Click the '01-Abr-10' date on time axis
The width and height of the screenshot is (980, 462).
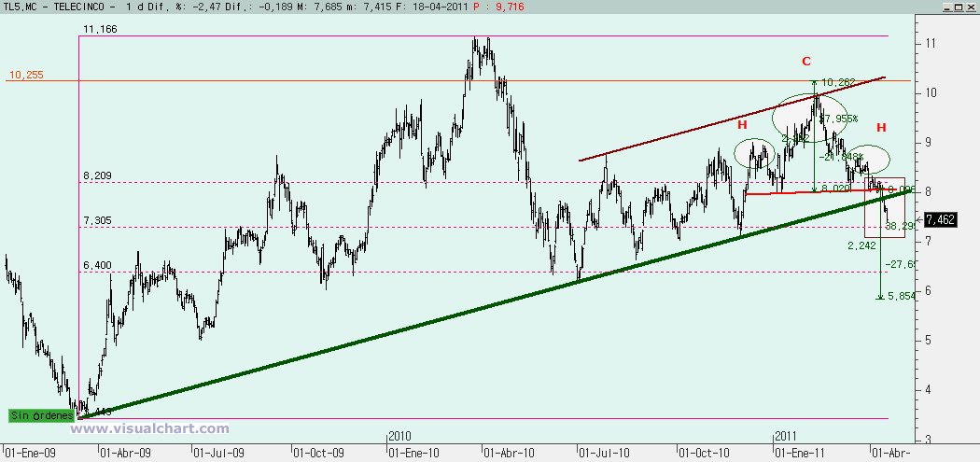(x=510, y=452)
